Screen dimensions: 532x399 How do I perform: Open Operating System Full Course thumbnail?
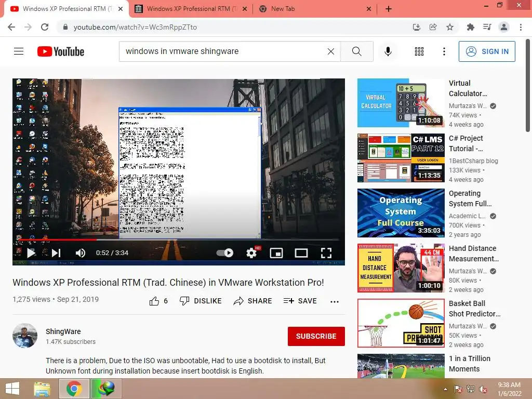401,213
